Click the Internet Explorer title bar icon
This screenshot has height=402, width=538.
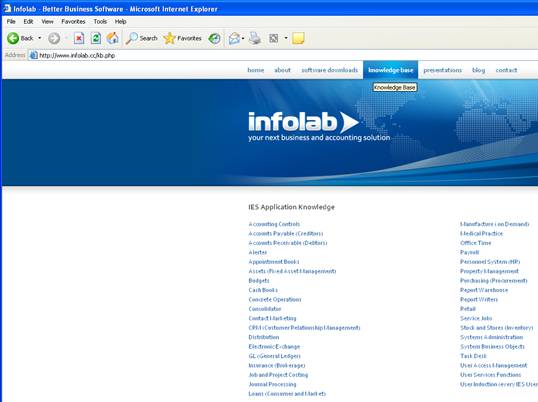tap(7, 9)
